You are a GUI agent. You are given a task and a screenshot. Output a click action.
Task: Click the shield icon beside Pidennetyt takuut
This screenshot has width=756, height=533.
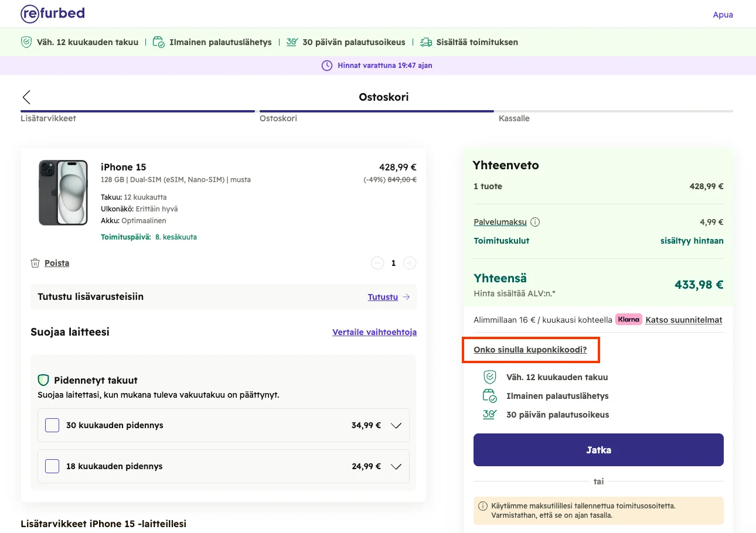coord(43,380)
